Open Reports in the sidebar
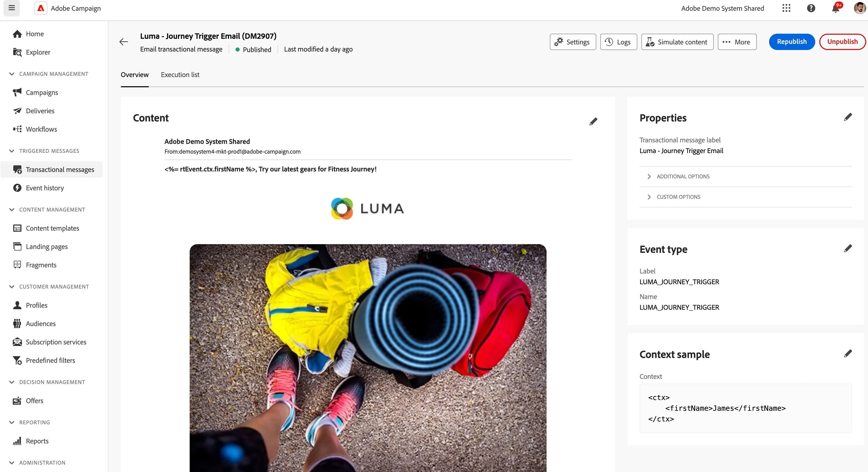 [51, 441]
